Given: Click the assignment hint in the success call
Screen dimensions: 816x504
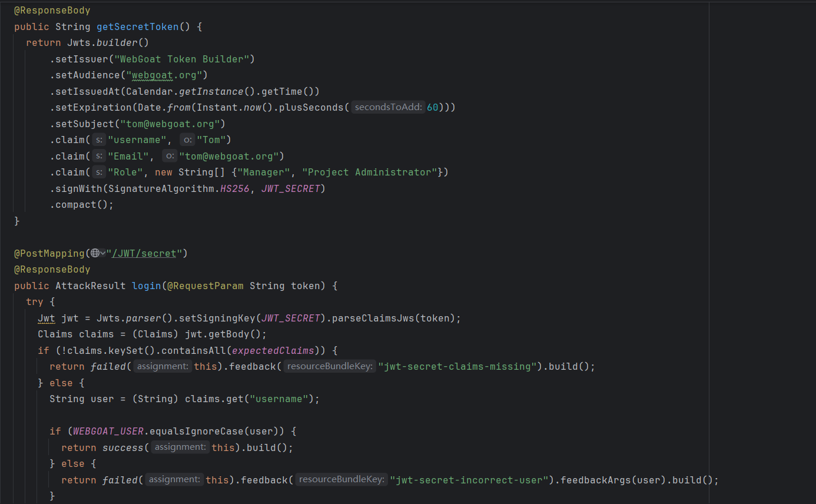Looking at the screenshot, I should [x=180, y=447].
